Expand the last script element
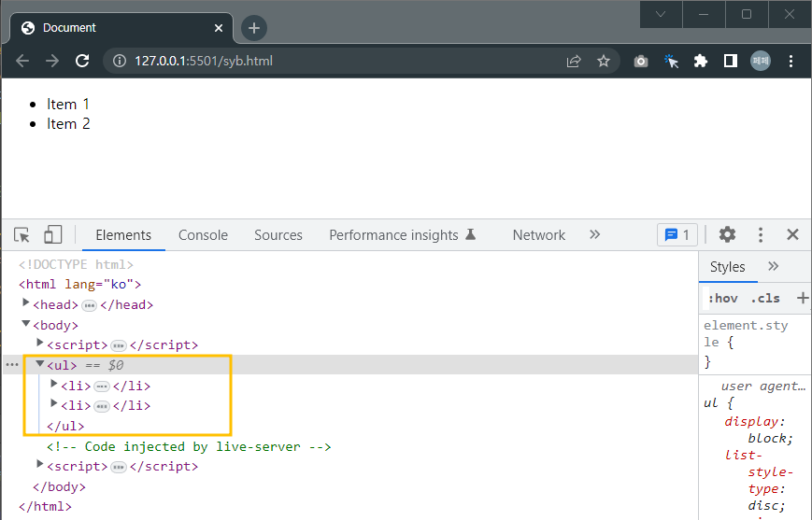The height and width of the screenshot is (520, 812). pyautogui.click(x=39, y=465)
